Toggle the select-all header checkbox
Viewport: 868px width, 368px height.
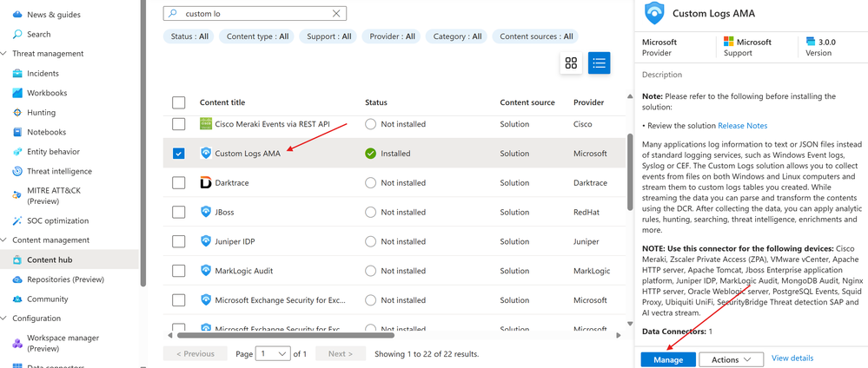click(x=178, y=102)
